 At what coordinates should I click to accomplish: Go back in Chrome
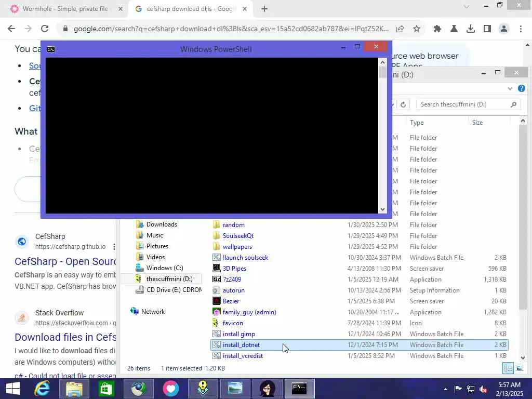coord(11,29)
